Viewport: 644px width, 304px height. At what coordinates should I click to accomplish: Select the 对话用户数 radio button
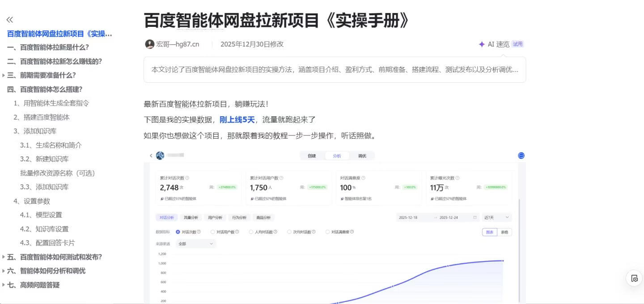[213, 232]
